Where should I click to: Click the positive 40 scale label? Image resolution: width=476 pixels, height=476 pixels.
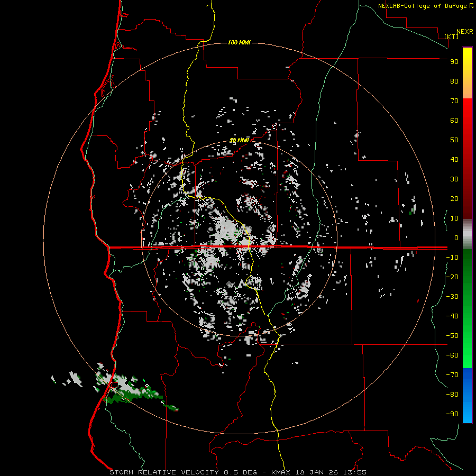click(x=454, y=159)
